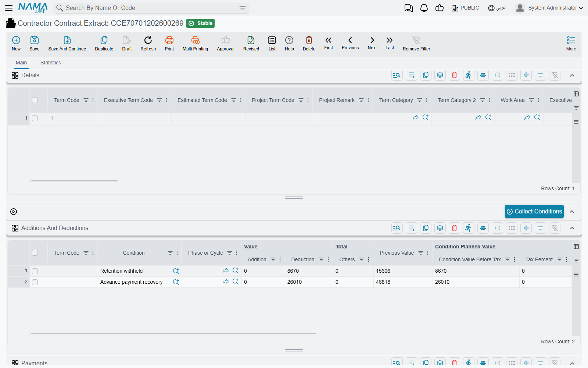Check the Advance payment recovery row checkbox
This screenshot has height=368, width=588.
point(35,282)
